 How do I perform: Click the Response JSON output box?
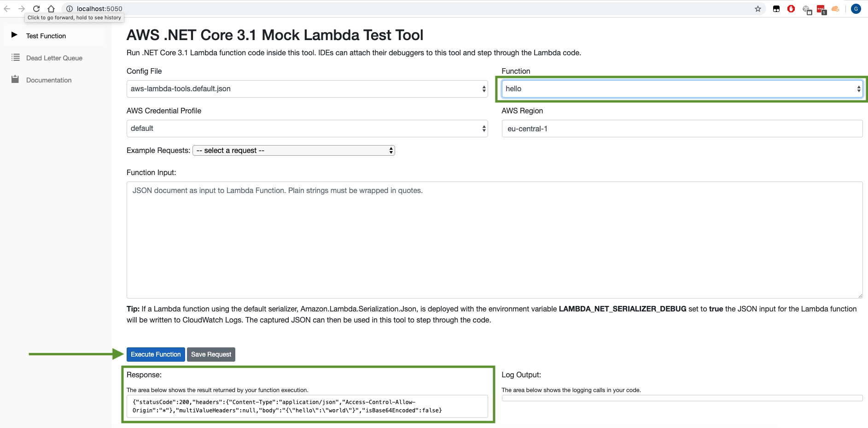point(307,406)
